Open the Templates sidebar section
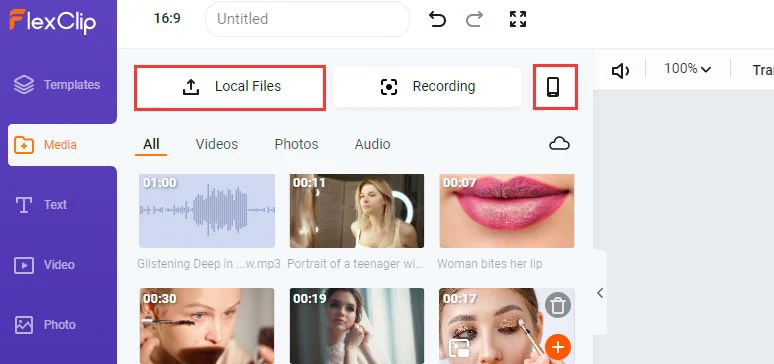This screenshot has height=364, width=774. [x=57, y=85]
